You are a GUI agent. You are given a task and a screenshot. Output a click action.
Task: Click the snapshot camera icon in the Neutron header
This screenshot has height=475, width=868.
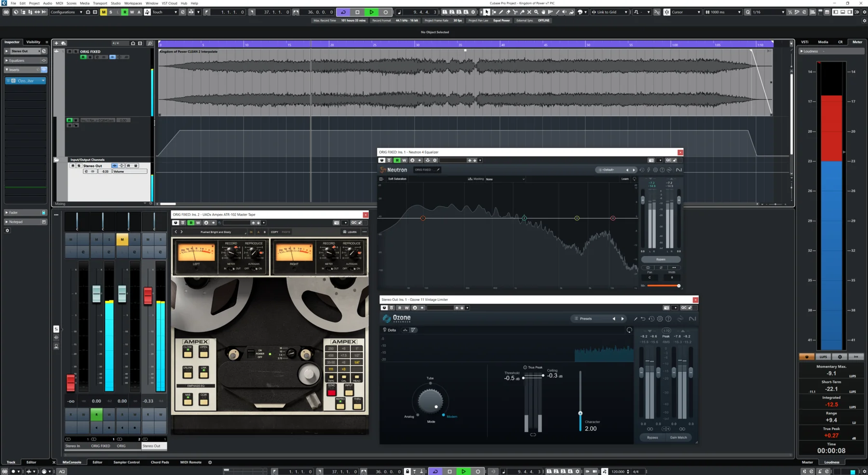click(651, 161)
